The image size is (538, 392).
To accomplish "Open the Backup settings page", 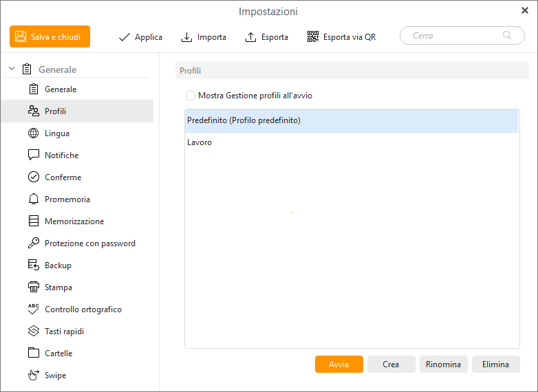I will tap(58, 265).
